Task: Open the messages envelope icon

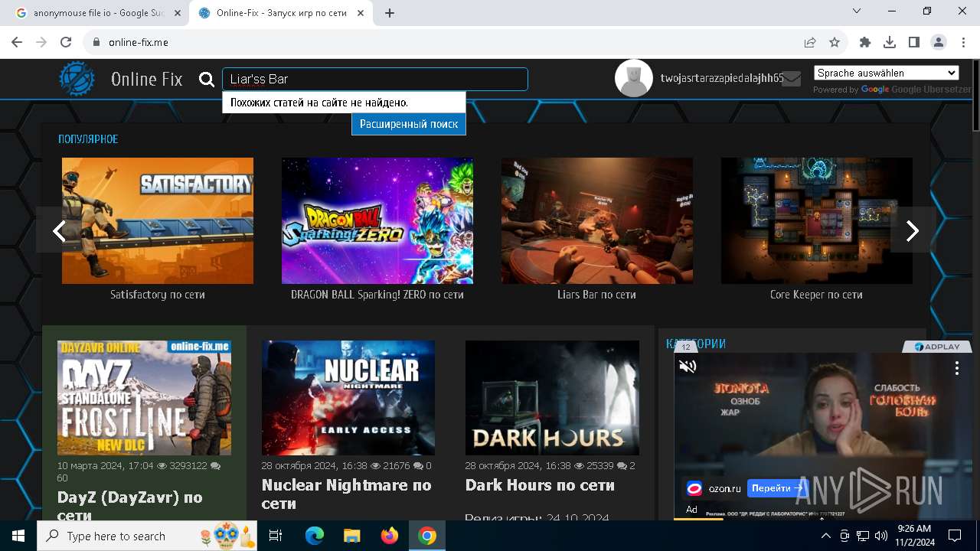Action: tap(792, 79)
